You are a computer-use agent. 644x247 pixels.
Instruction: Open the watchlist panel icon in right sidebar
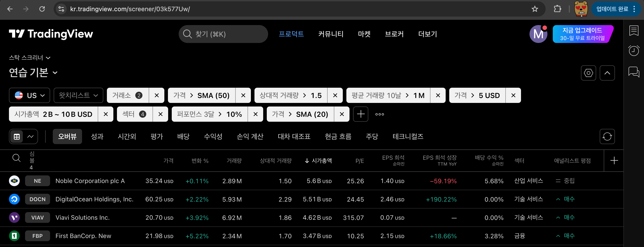coord(633,31)
